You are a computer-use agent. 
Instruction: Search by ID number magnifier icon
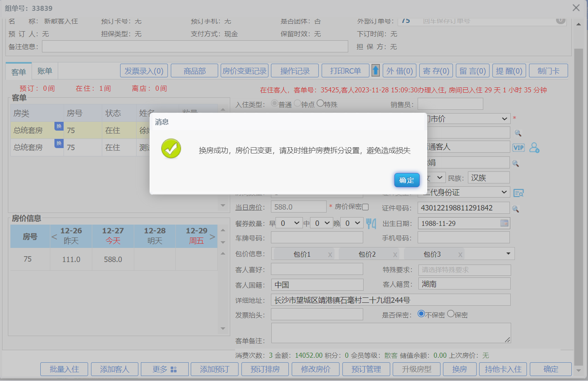516,209
